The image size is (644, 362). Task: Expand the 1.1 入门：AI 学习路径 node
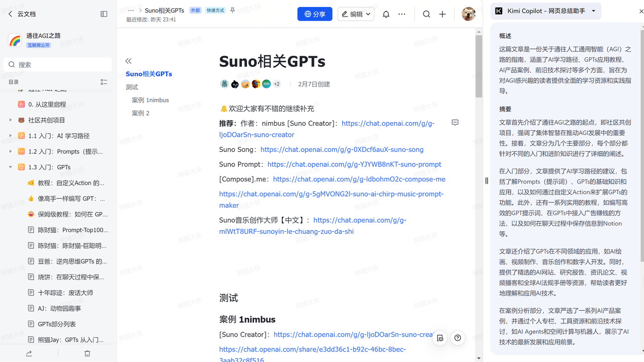pyautogui.click(x=10, y=136)
